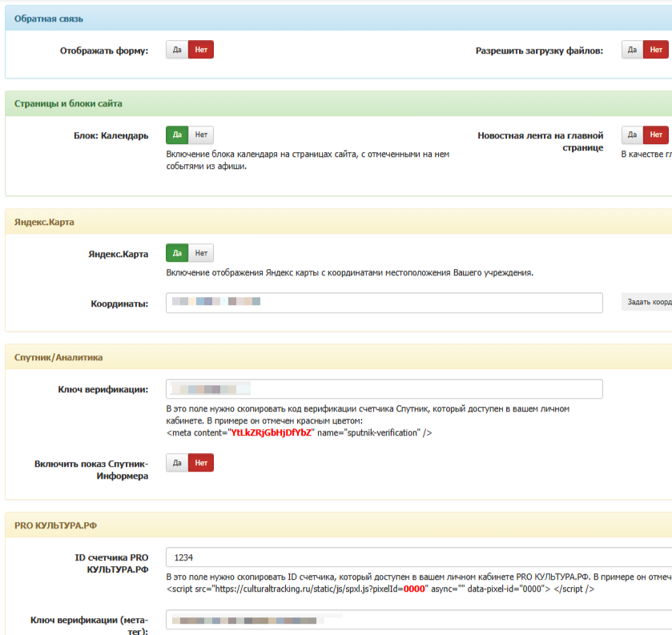Click the 'Спутник/Аналитика' section header
This screenshot has height=635, width=672.
pos(58,357)
